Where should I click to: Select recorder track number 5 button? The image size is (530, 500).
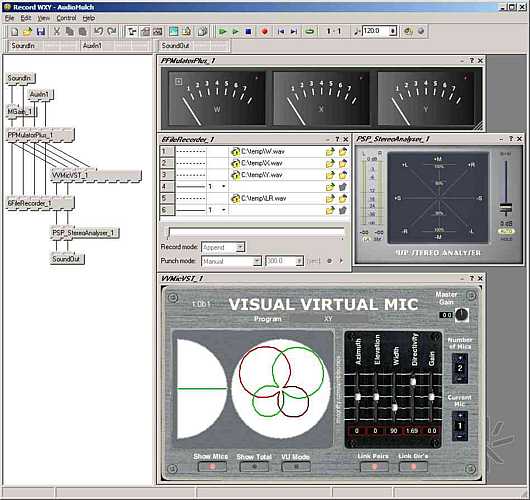point(167,198)
